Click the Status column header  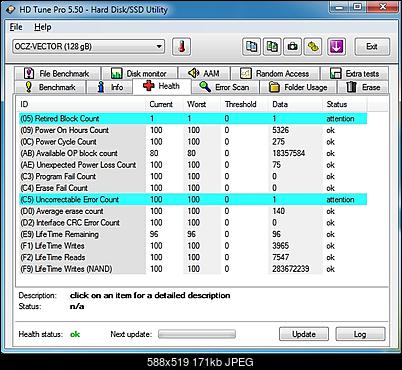click(x=345, y=104)
